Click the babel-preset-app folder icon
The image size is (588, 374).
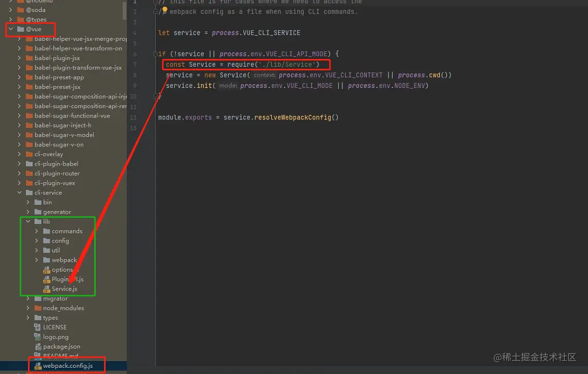(x=30, y=77)
